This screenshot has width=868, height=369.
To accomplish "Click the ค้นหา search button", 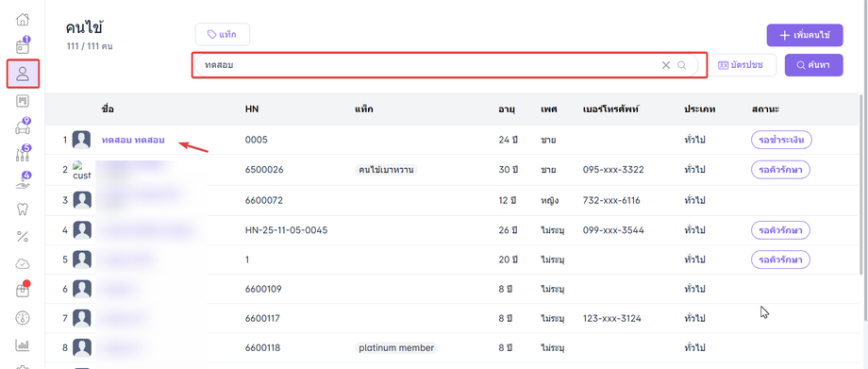I will pyautogui.click(x=813, y=65).
